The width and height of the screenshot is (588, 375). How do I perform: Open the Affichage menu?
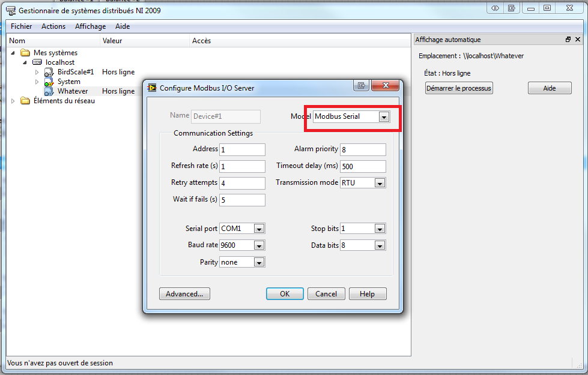(x=90, y=26)
